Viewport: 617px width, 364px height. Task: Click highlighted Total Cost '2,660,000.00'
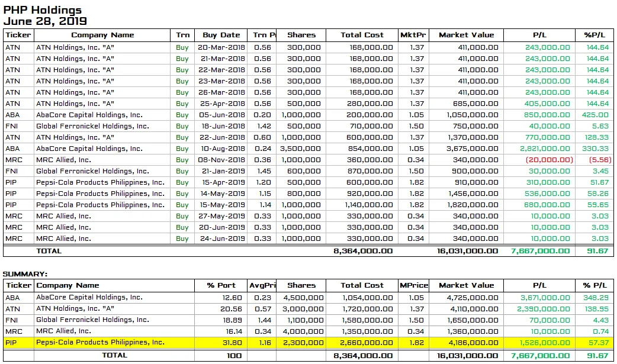[x=367, y=343]
